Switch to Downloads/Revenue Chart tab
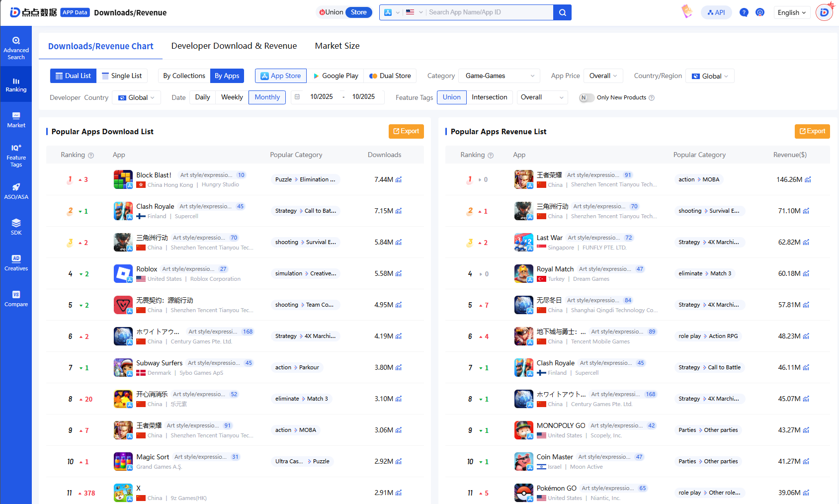 (100, 46)
